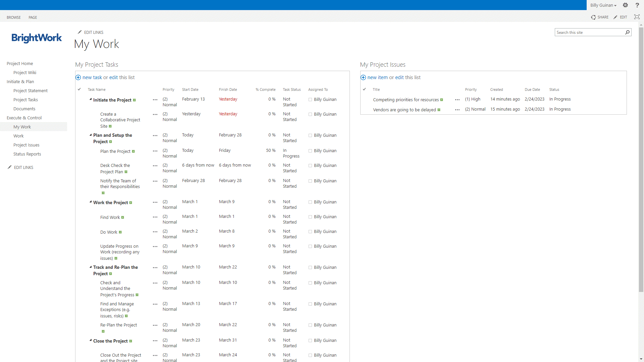Open ellipsis menu for Find Work
644x362 pixels.
[x=155, y=217]
